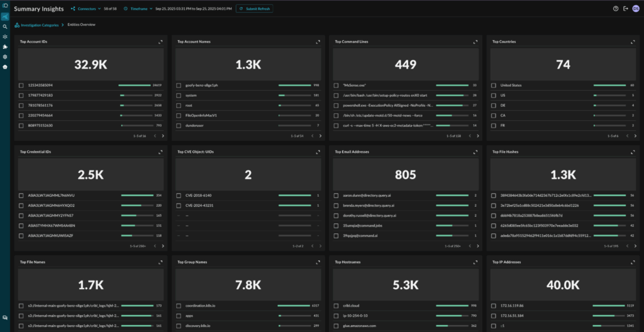
Task: Click the chat icon at sidebar bottom
Action: tap(5, 318)
